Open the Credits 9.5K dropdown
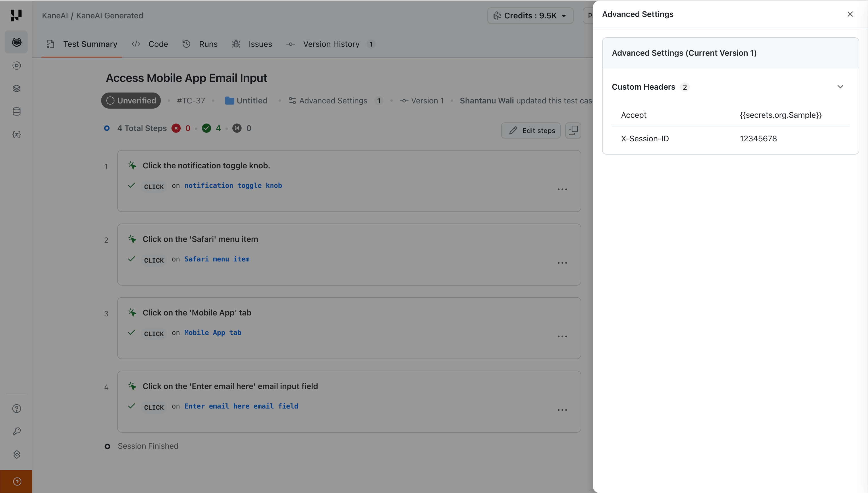The image size is (868, 493). click(x=530, y=16)
